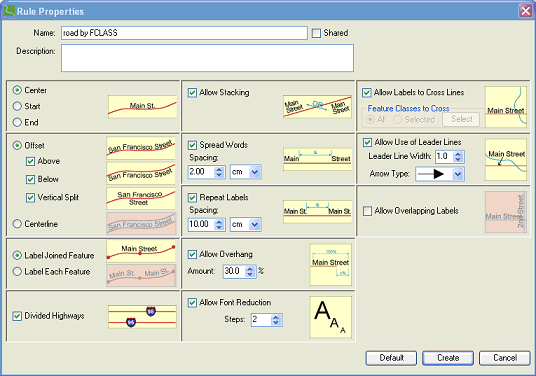Toggle the Spread Words checkbox
Image resolution: width=536 pixels, height=376 pixels.
click(x=192, y=145)
